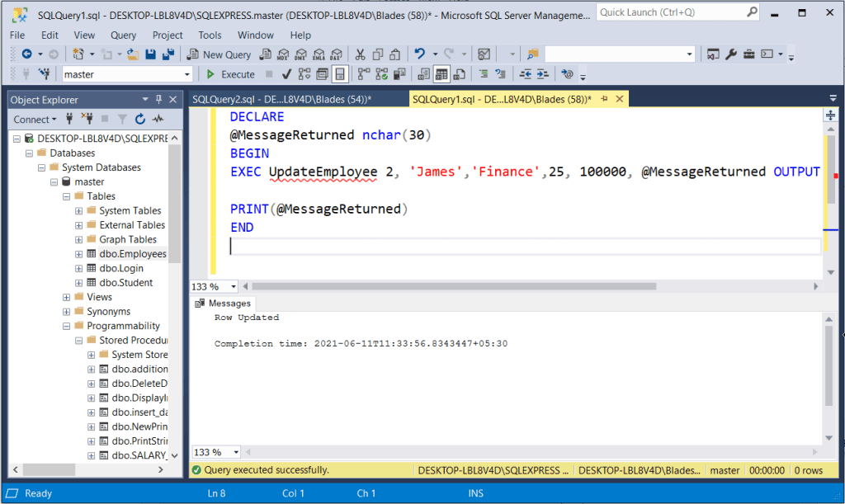The height and width of the screenshot is (504, 845).
Task: Switch results output to Results to Text
Action: [423, 74]
